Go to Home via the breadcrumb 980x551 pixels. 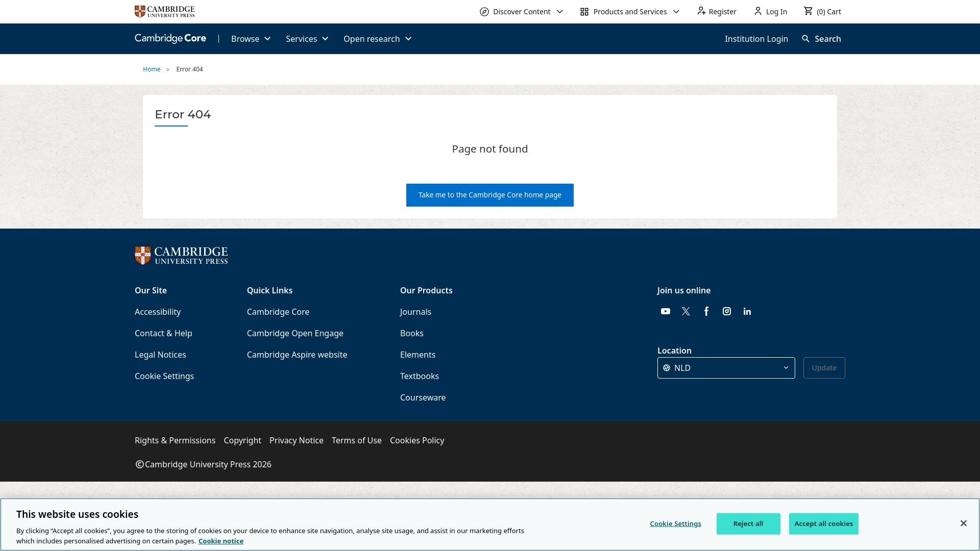152,69
